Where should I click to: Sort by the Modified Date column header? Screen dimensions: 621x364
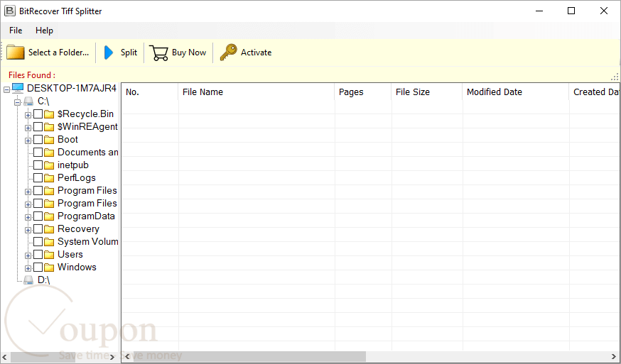pos(516,92)
